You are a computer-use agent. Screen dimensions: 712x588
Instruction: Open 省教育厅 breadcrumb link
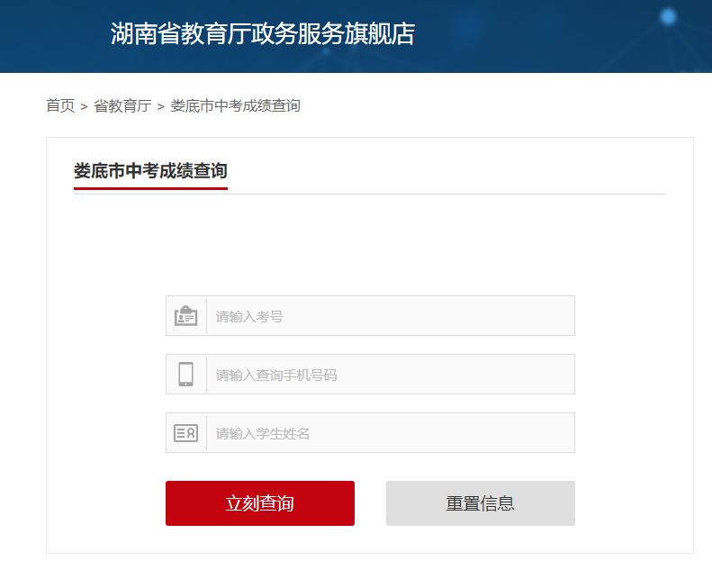[x=122, y=105]
